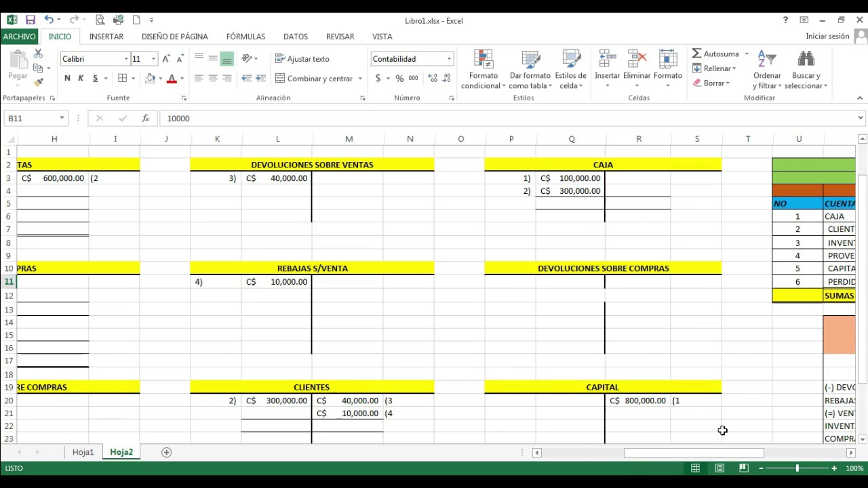
Task: Cut selection with the scissors icon
Action: [x=38, y=54]
